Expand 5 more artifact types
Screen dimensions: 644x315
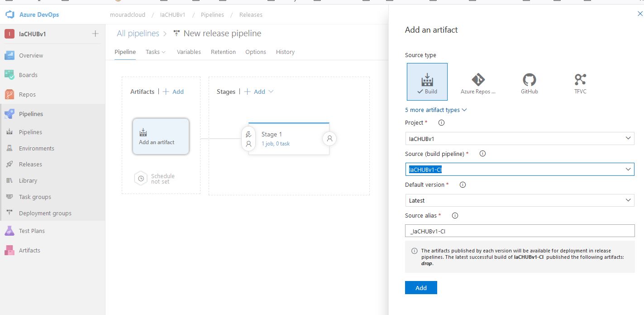435,110
